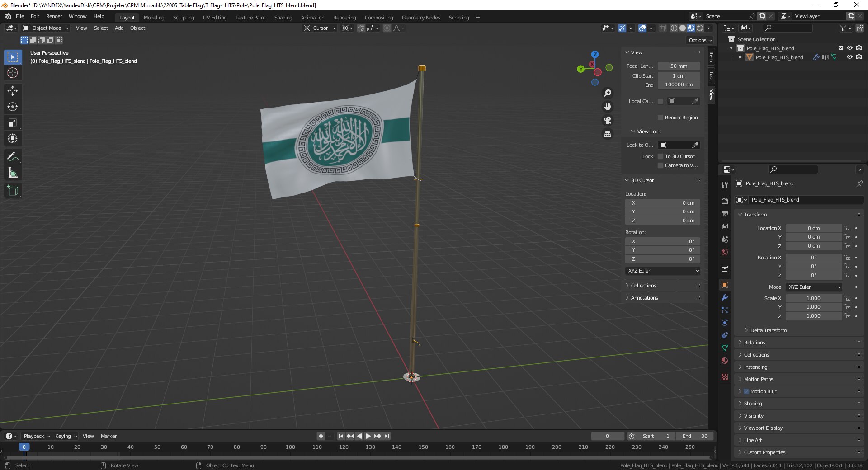Open the Cursor pivot dropdown
Viewport: 868px width, 470px height.
[320, 28]
